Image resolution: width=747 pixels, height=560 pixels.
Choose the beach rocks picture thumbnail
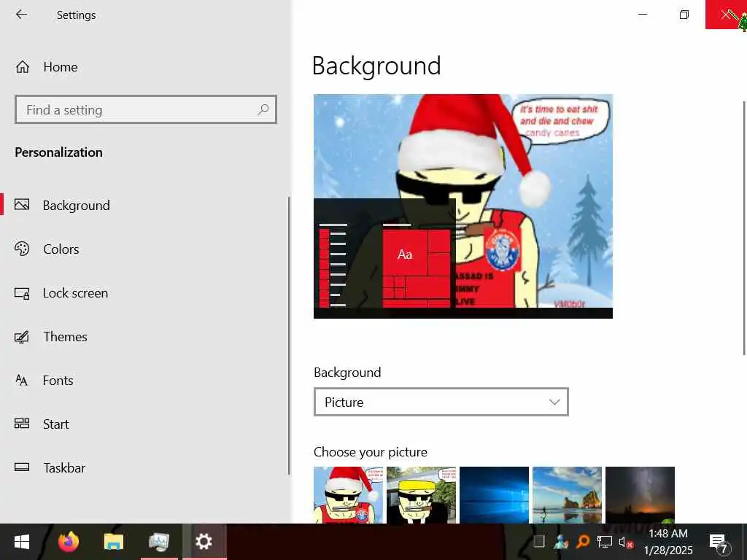pos(567,495)
